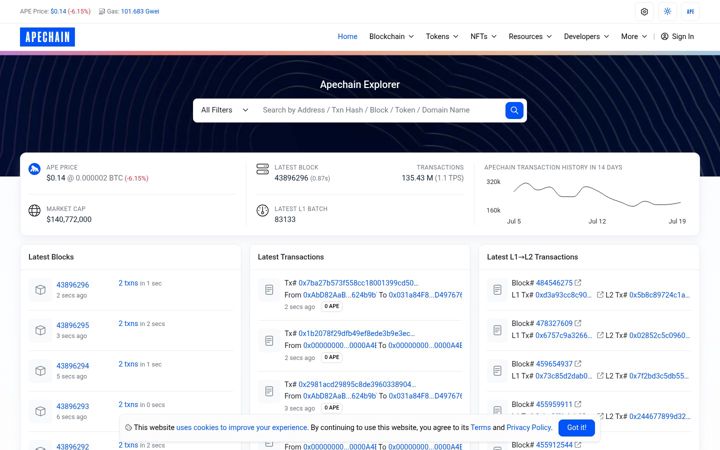Click the market cap value $140,772,000
720x450 pixels.
pos(69,219)
